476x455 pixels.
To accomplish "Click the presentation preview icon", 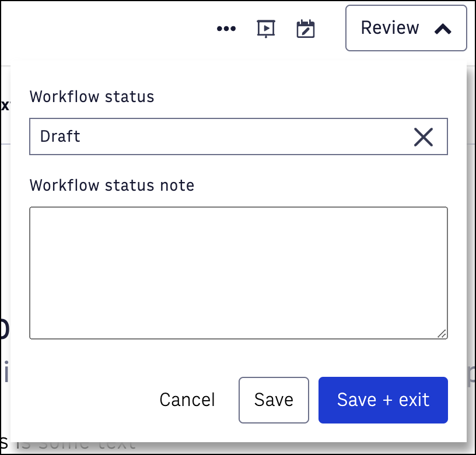I will [266, 29].
